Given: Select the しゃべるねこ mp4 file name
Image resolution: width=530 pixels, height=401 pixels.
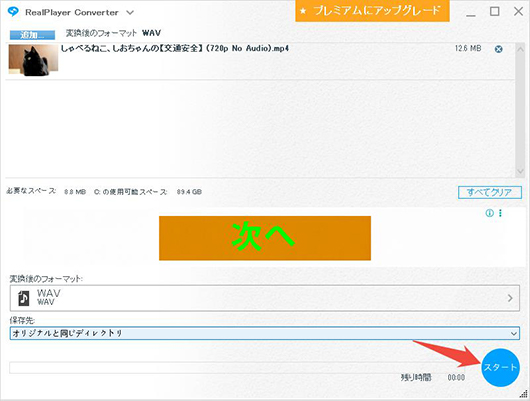Looking at the screenshot, I should point(175,48).
